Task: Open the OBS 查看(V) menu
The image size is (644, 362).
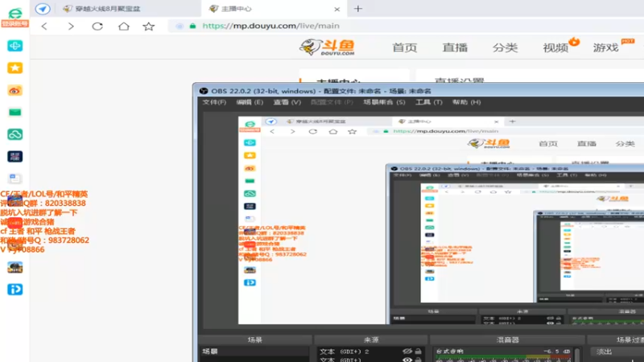Action: (x=287, y=102)
